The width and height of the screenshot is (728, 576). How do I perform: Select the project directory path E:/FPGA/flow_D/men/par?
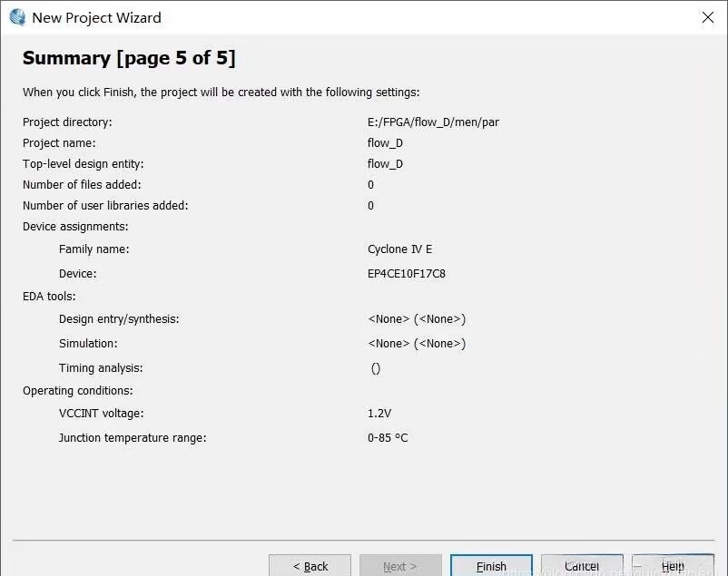point(433,122)
